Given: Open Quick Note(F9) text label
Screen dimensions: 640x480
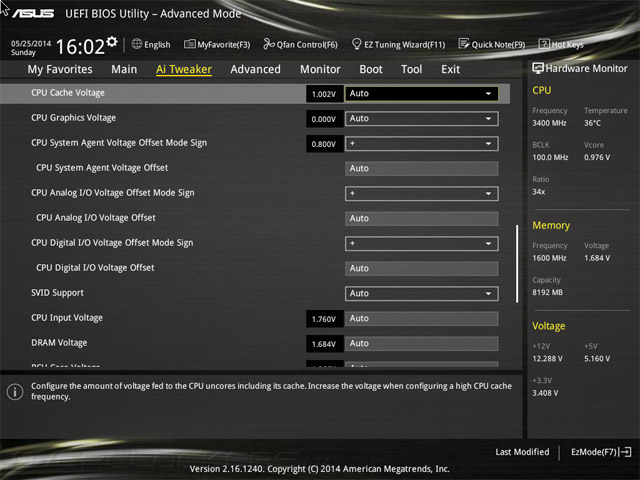Looking at the screenshot, I should [x=498, y=44].
